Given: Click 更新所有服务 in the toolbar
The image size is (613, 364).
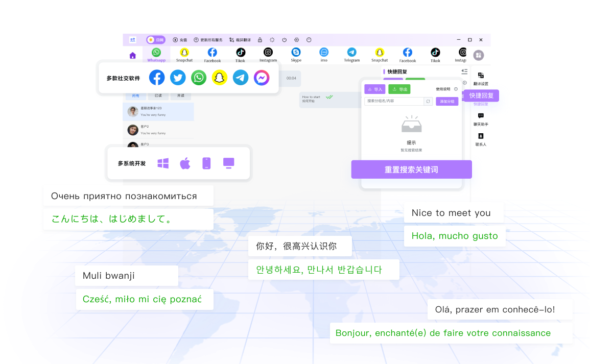Looking at the screenshot, I should tap(208, 39).
